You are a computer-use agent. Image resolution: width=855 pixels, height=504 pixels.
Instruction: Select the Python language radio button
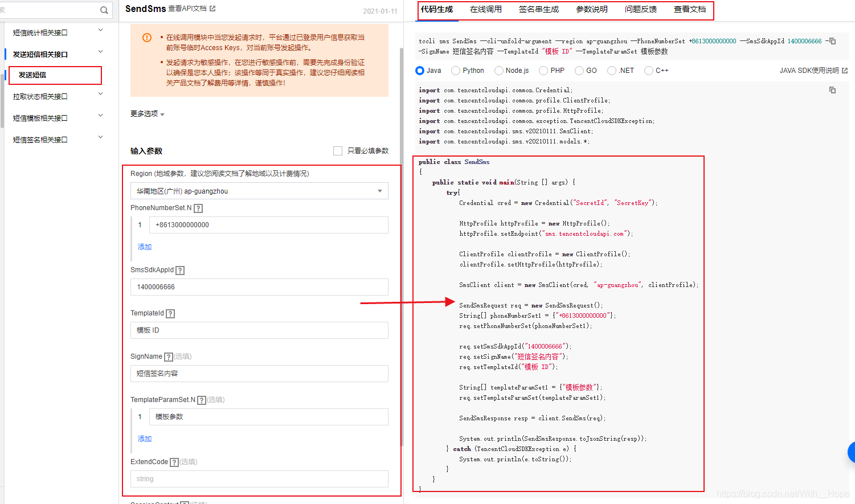tap(456, 71)
